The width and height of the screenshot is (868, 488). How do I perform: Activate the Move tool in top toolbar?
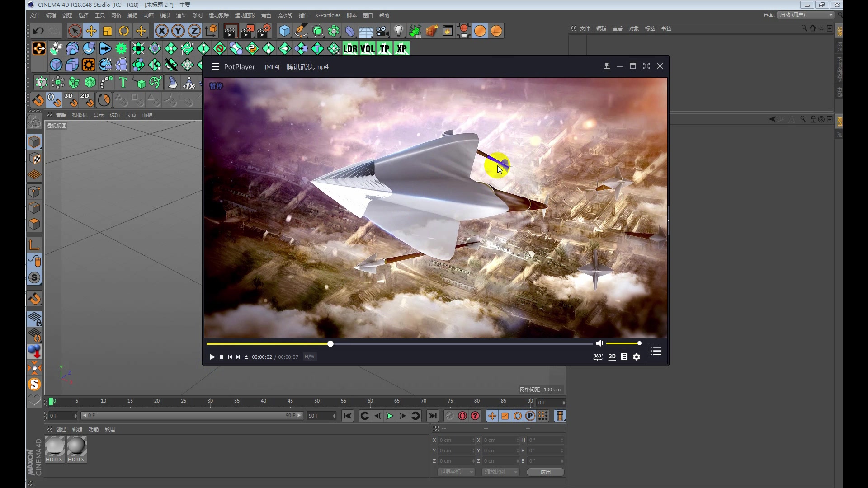(91, 31)
